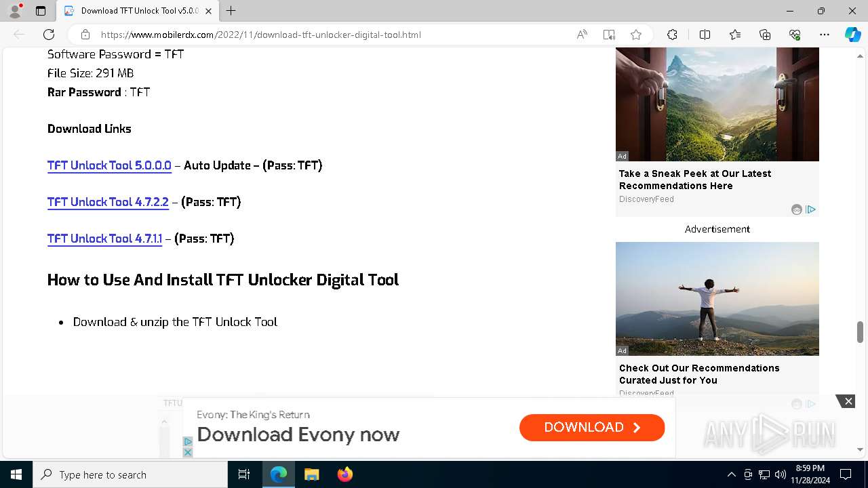This screenshot has width=868, height=488.
Task: Close the Download TFT Unlock Tool tab
Action: click(x=208, y=11)
